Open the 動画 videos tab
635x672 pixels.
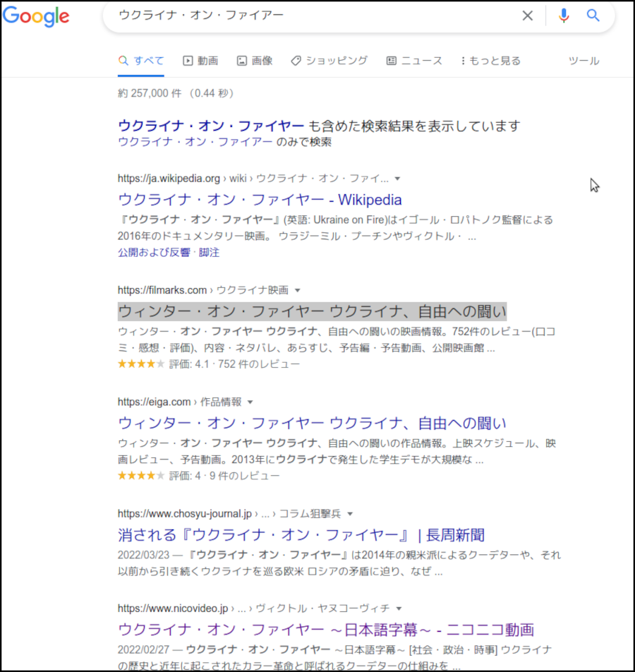200,61
